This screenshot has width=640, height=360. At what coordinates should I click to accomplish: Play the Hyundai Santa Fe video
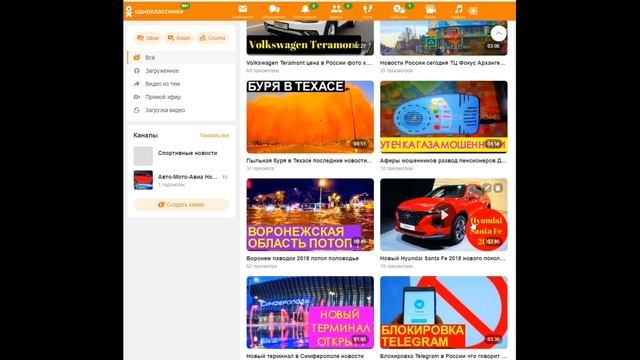[444, 215]
